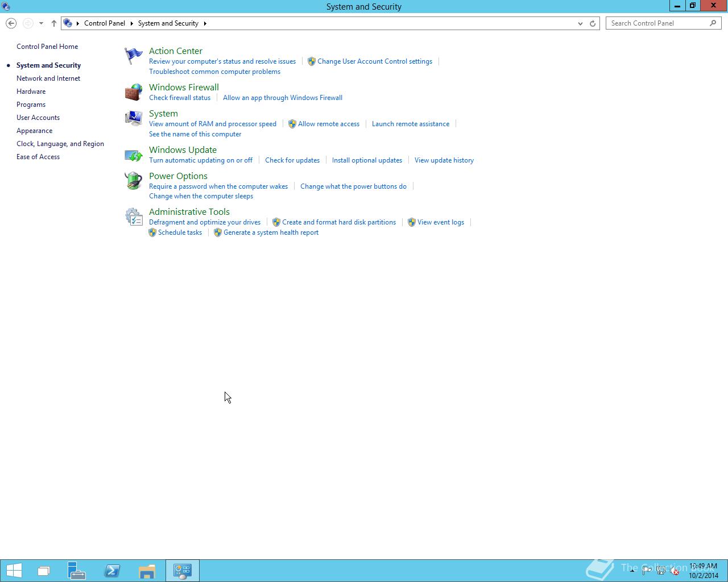Click the window icon in the title bar
This screenshot has height=582, width=728.
click(6, 6)
